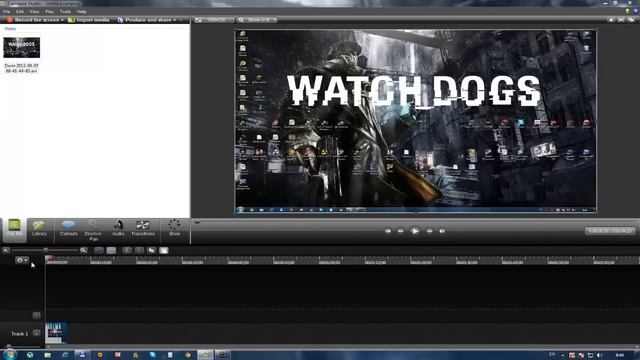Open File Explorer from the taskbar
The height and width of the screenshot is (360, 640).
[48, 355]
